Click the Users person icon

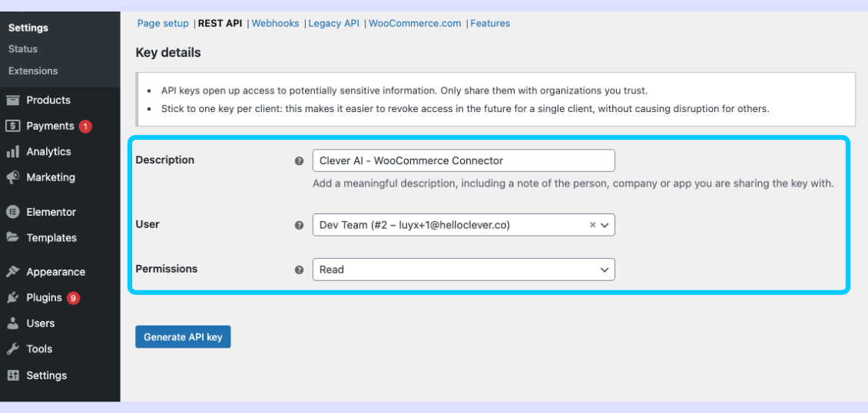point(13,323)
